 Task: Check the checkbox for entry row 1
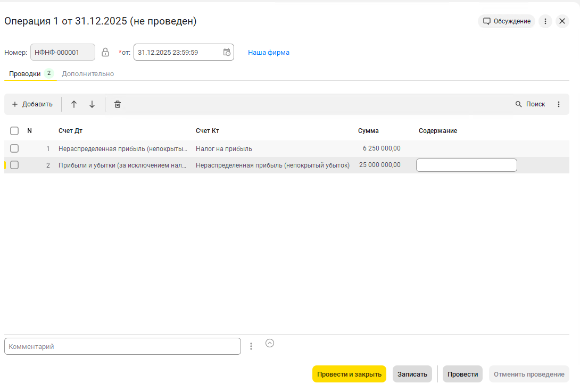click(x=14, y=148)
